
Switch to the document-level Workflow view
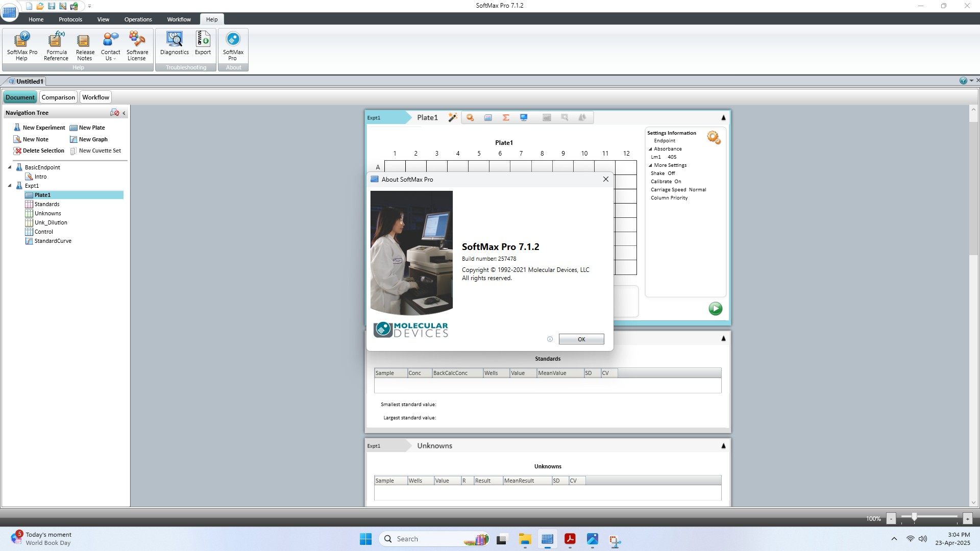95,97
